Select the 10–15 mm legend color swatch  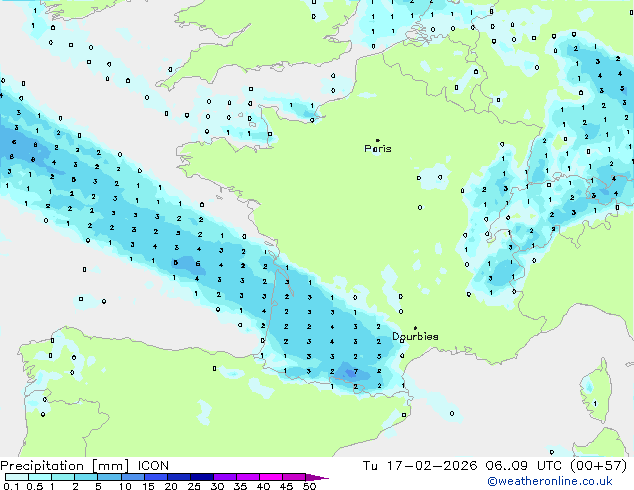coord(132,477)
